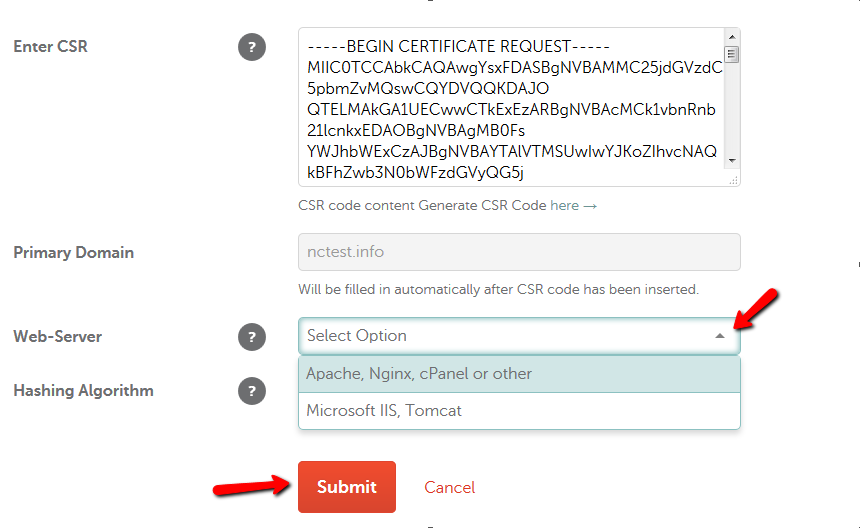Choose Microsoft IIS, Tomcat option

tap(519, 411)
